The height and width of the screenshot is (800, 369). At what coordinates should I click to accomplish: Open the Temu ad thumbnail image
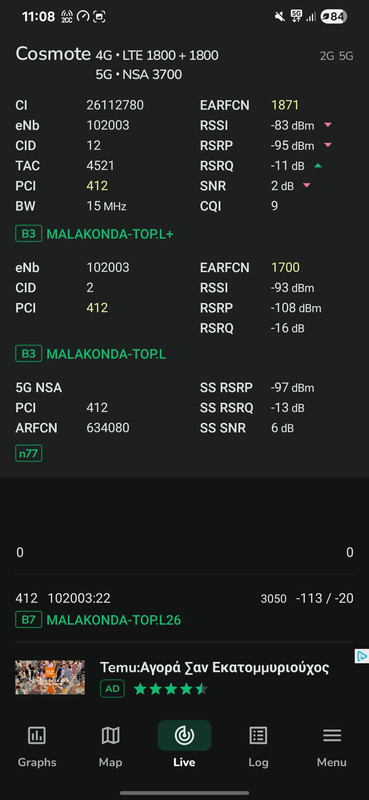(x=50, y=677)
